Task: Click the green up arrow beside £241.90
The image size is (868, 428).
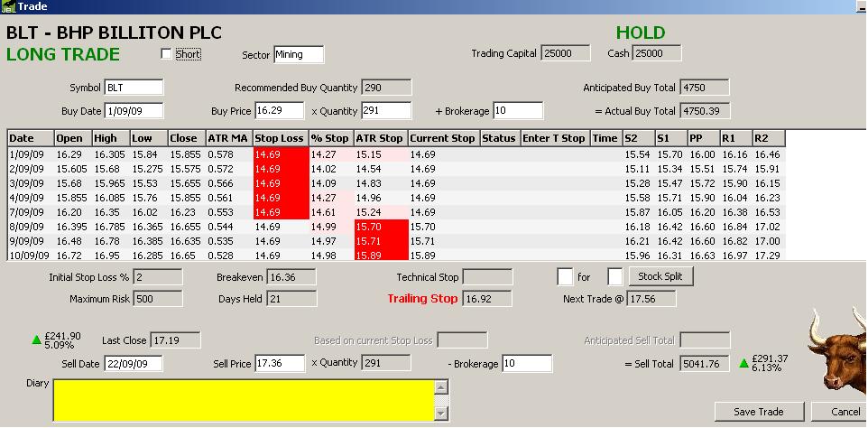Action: click(36, 340)
